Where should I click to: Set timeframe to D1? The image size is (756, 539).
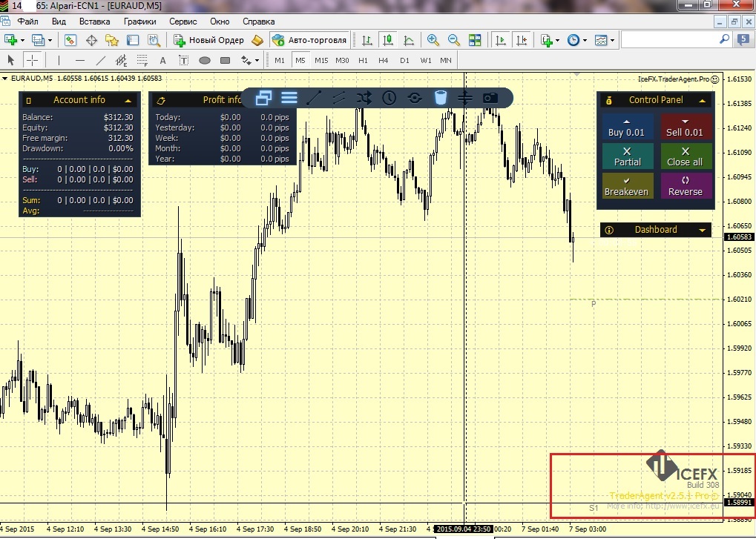tap(404, 60)
